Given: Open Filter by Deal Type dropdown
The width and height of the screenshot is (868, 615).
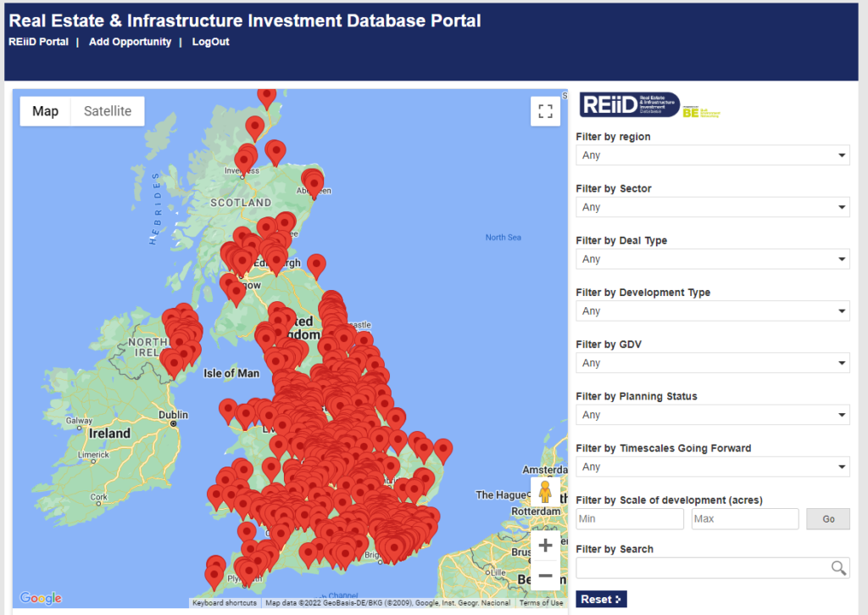Looking at the screenshot, I should pyautogui.click(x=712, y=260).
